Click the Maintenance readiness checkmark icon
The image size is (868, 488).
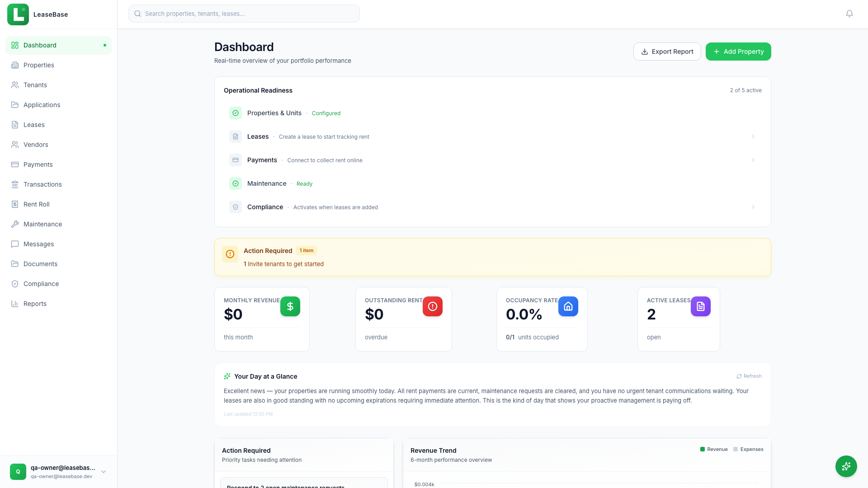click(236, 183)
